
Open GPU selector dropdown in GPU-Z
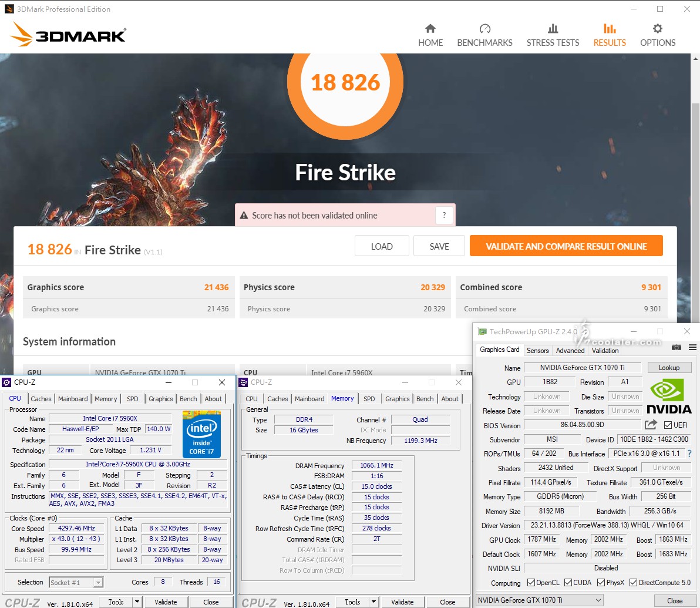point(539,600)
